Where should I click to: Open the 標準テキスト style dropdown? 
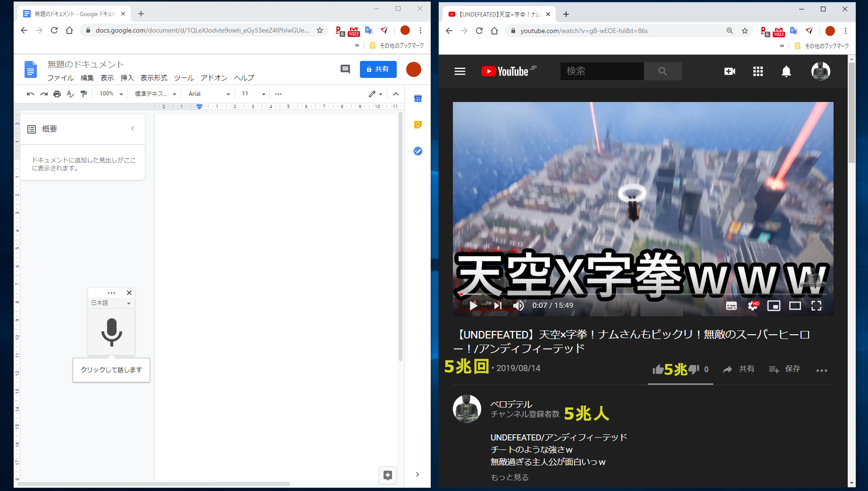tap(156, 94)
